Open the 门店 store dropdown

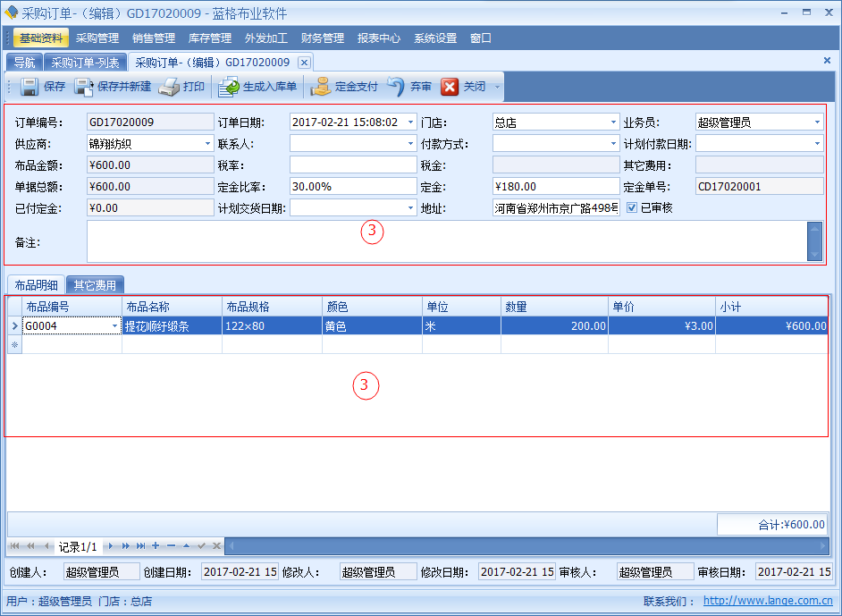coord(613,122)
